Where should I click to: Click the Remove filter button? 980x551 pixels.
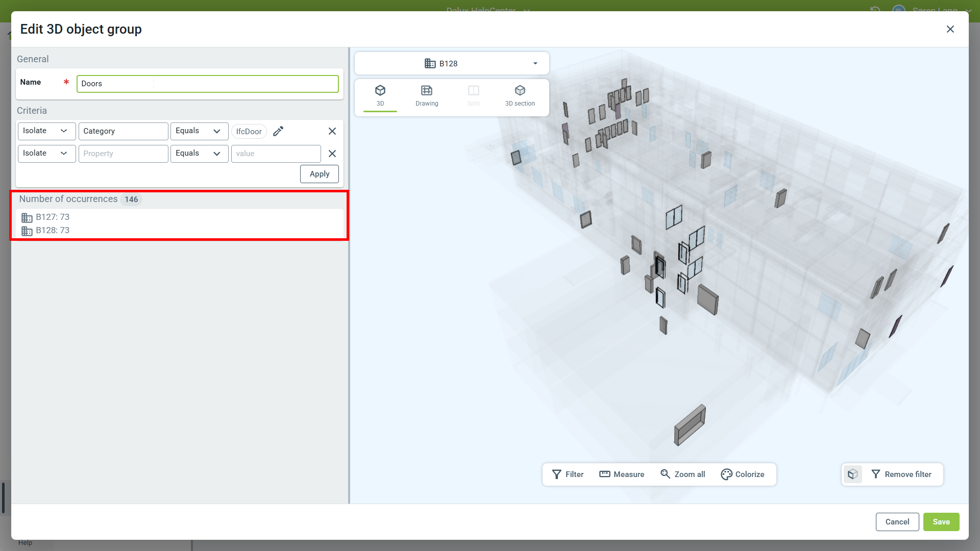901,474
